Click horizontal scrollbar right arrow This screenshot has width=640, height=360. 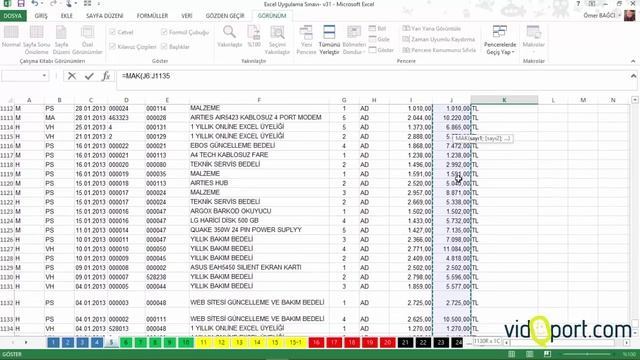pos(627,343)
